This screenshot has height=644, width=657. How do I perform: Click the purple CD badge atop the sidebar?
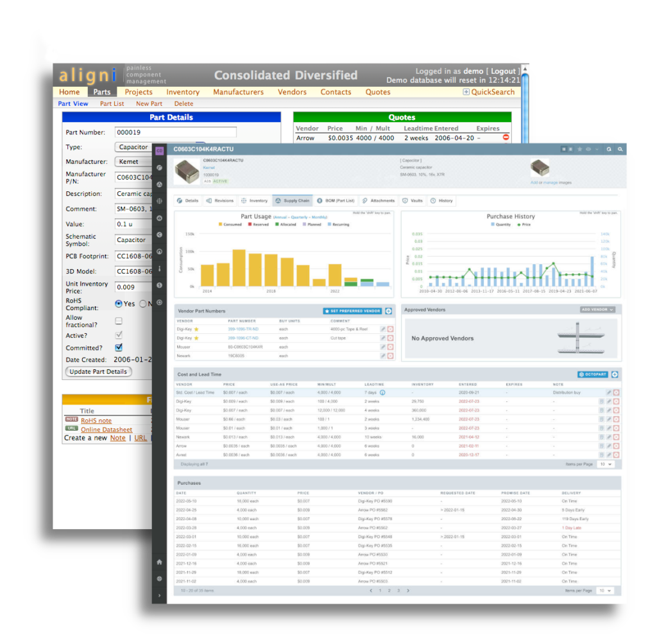159,150
